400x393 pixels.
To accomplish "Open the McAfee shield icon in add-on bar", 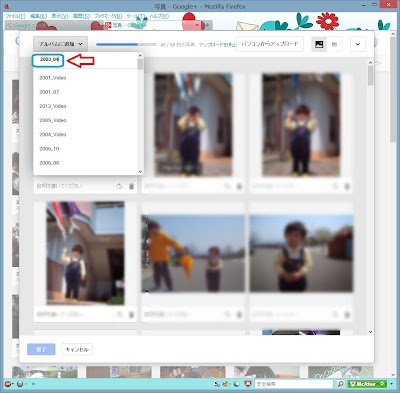I will pyautogui.click(x=247, y=384).
